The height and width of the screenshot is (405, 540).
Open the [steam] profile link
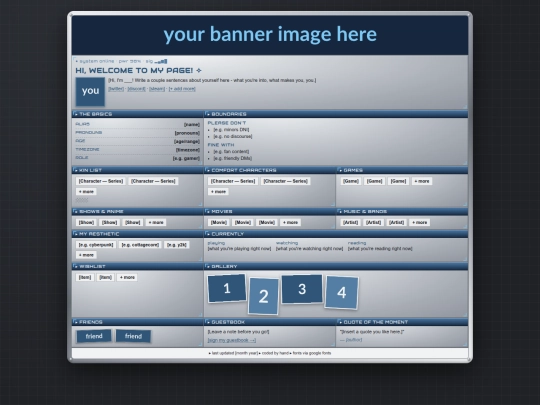click(157, 89)
